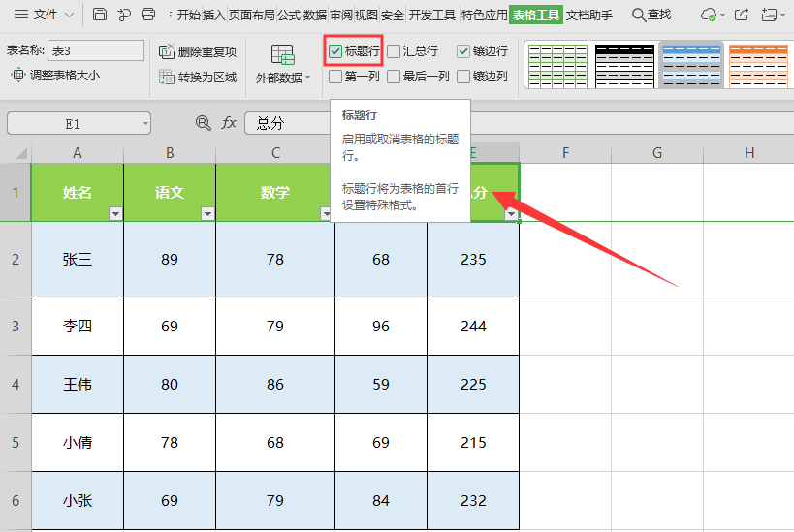
Task: Switch to the 开发工具 ribbon tab
Action: (432, 15)
